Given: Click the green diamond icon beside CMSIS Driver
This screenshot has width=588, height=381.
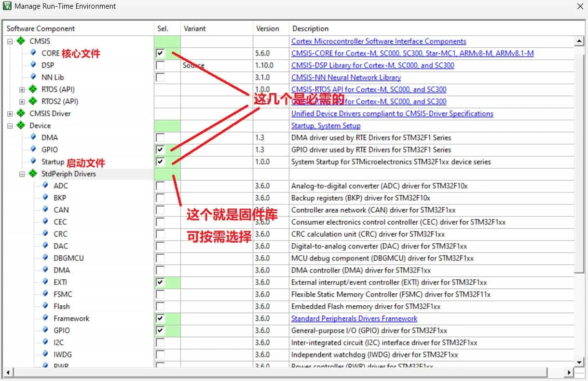Looking at the screenshot, I should tap(21, 114).
